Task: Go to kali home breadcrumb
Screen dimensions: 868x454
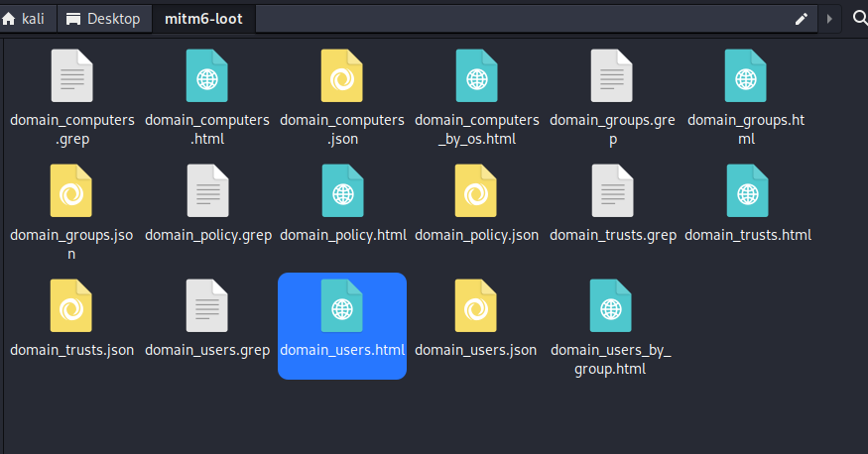Action: [x=25, y=19]
